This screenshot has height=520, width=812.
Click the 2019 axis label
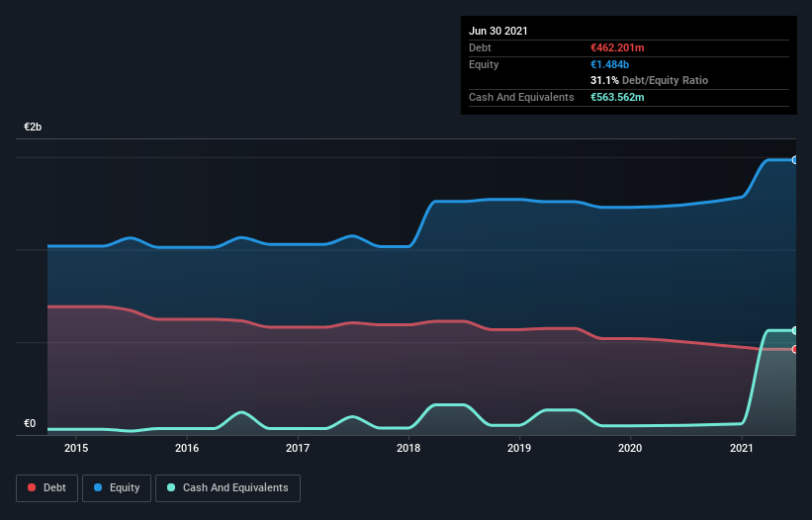pyautogui.click(x=519, y=448)
